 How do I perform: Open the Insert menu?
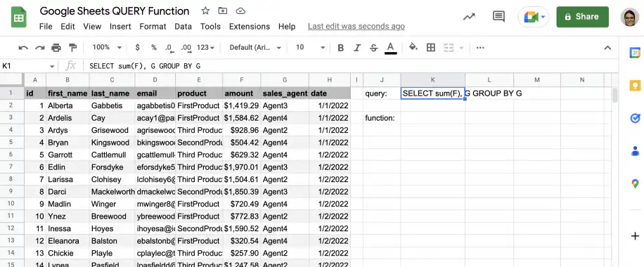120,26
